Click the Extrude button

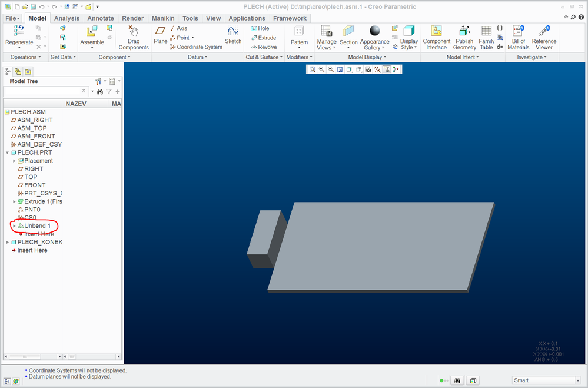(x=263, y=38)
